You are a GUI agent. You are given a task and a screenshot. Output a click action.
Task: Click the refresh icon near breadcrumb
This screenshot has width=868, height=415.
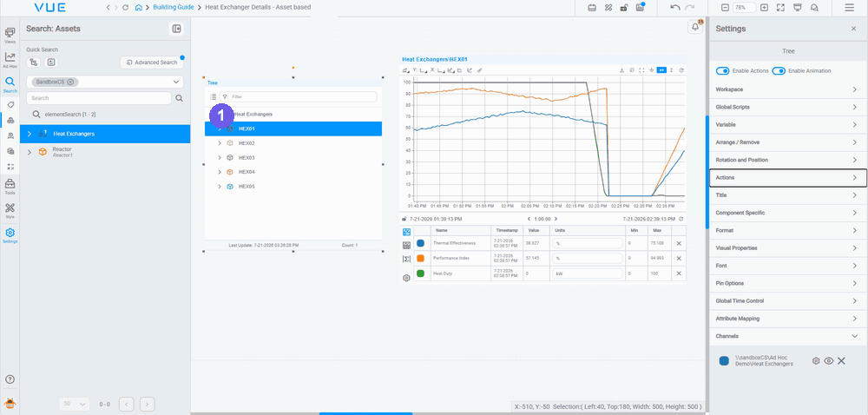click(x=125, y=8)
